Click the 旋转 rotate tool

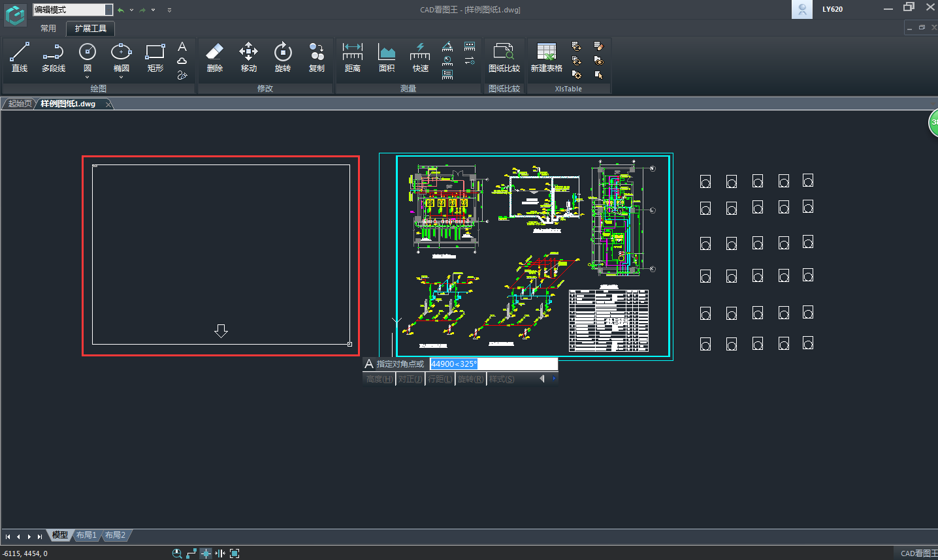click(x=282, y=57)
